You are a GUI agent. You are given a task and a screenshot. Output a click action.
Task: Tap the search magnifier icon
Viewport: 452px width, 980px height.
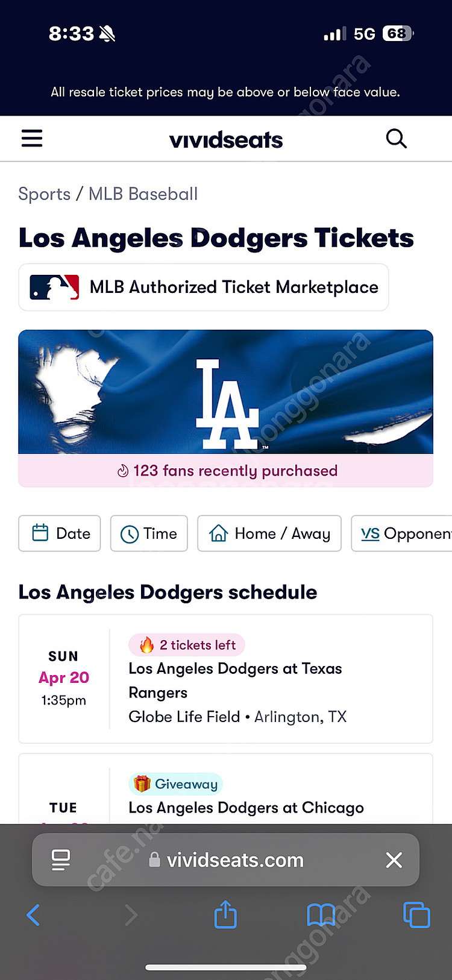(x=396, y=139)
